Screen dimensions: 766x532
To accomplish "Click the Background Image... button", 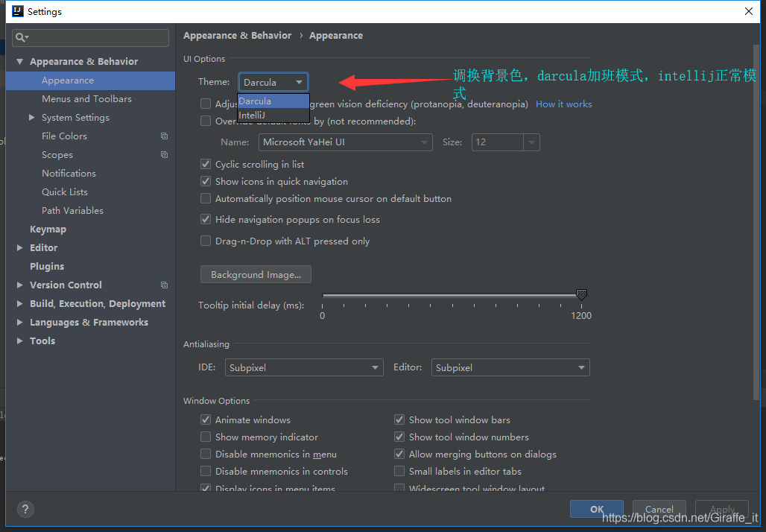I will (256, 274).
